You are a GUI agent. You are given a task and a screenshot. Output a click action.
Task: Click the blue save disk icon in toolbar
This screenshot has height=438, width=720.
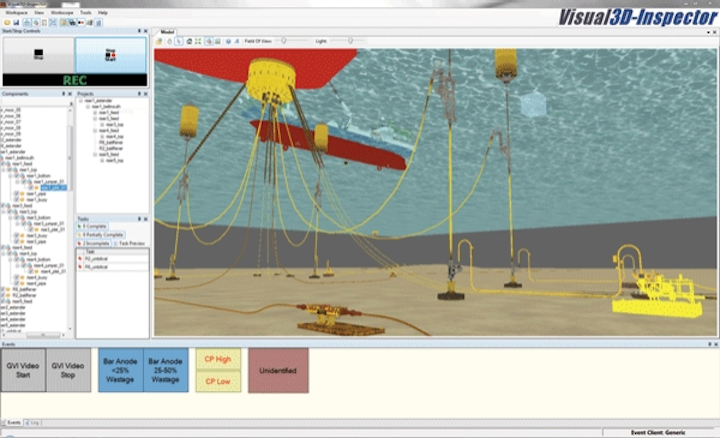pos(16,22)
